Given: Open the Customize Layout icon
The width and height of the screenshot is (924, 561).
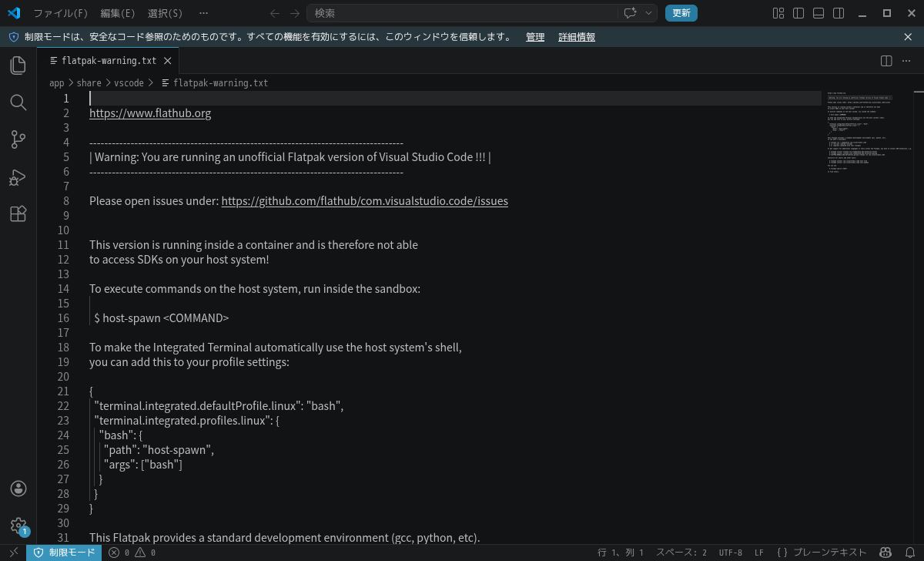Looking at the screenshot, I should click(778, 13).
